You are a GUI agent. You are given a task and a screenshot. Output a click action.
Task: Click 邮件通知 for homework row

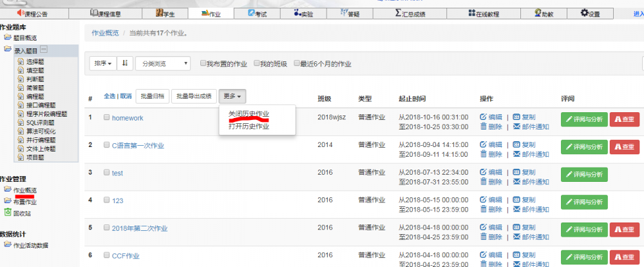point(531,126)
